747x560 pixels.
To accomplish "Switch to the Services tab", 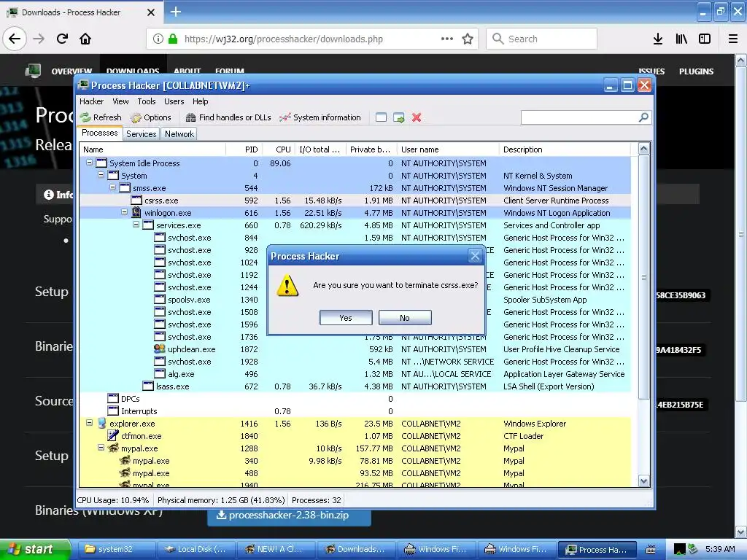I will point(141,134).
